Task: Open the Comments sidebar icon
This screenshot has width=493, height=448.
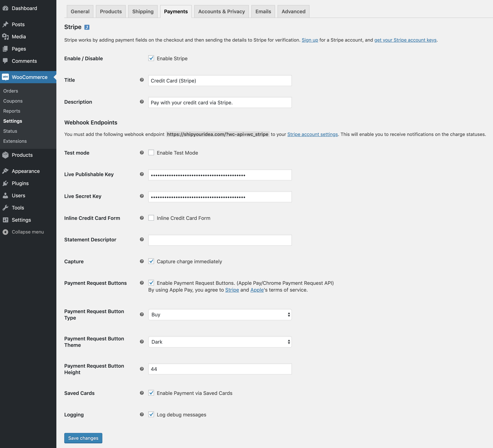Action: (x=6, y=61)
